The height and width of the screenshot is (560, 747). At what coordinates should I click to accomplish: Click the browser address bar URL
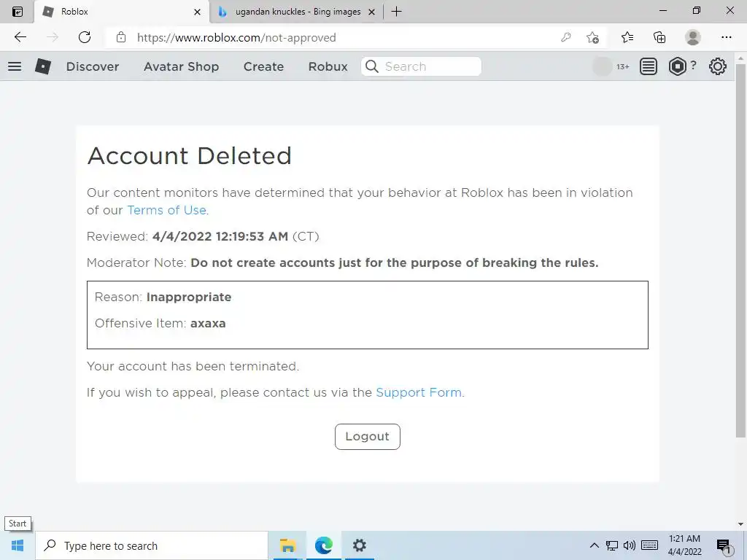point(236,38)
